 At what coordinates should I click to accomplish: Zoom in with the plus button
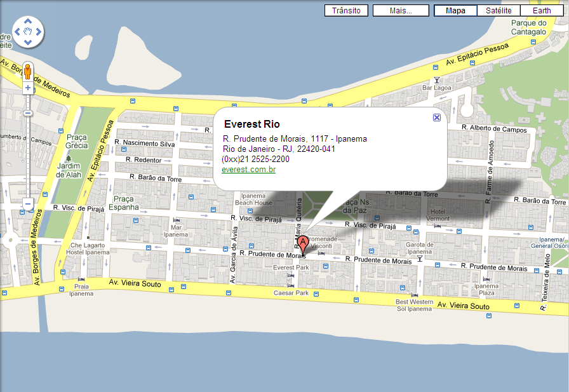28,88
